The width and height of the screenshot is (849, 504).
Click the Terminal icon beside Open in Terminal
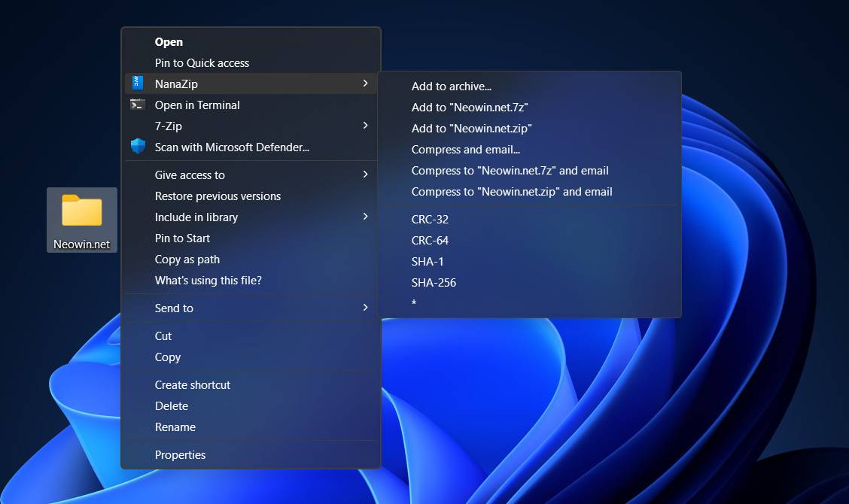click(x=138, y=105)
